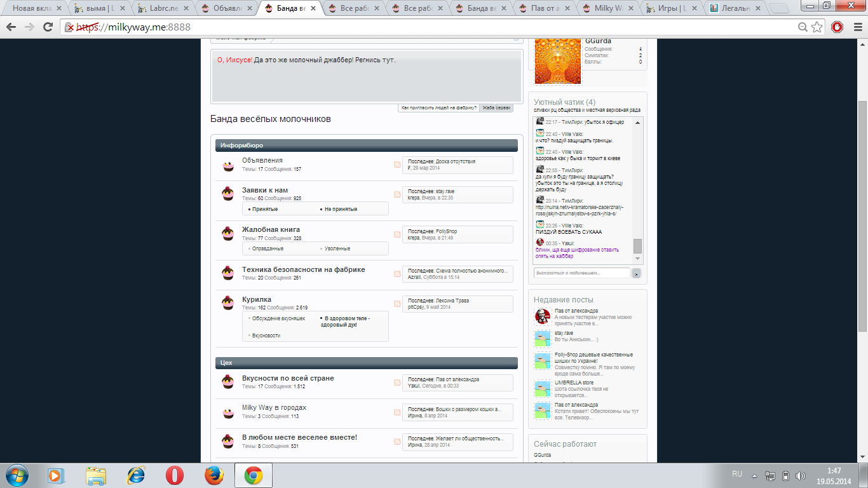The height and width of the screenshot is (488, 868).
Task: Launch Internet Explorer from the taskbar
Action: [x=136, y=475]
